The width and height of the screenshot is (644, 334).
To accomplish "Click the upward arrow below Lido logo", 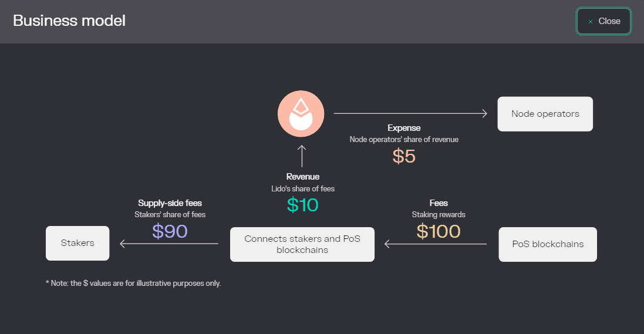I will click(x=302, y=156).
